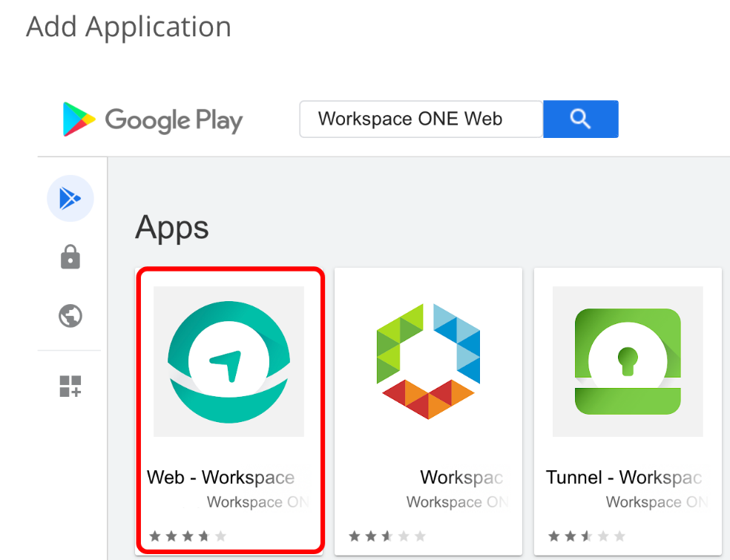
Task: Open the middle card's 'Workspac' title
Action: click(x=461, y=478)
